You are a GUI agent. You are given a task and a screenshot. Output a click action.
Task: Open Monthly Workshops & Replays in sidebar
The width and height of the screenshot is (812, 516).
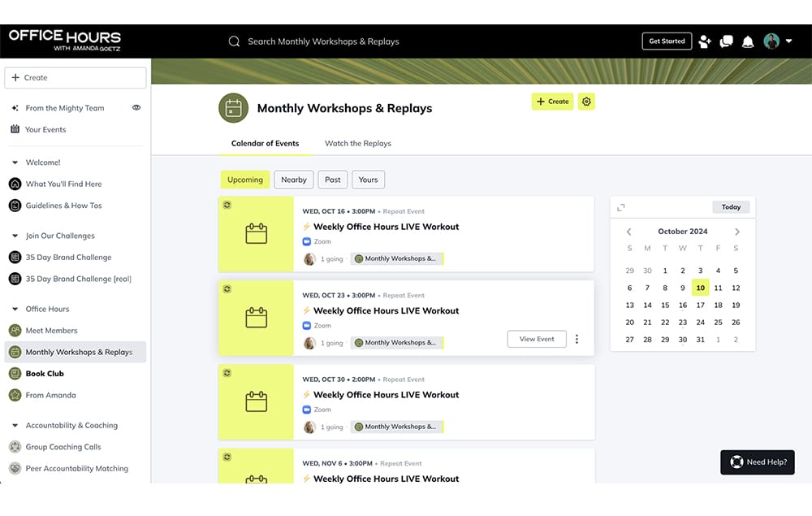coord(76,353)
